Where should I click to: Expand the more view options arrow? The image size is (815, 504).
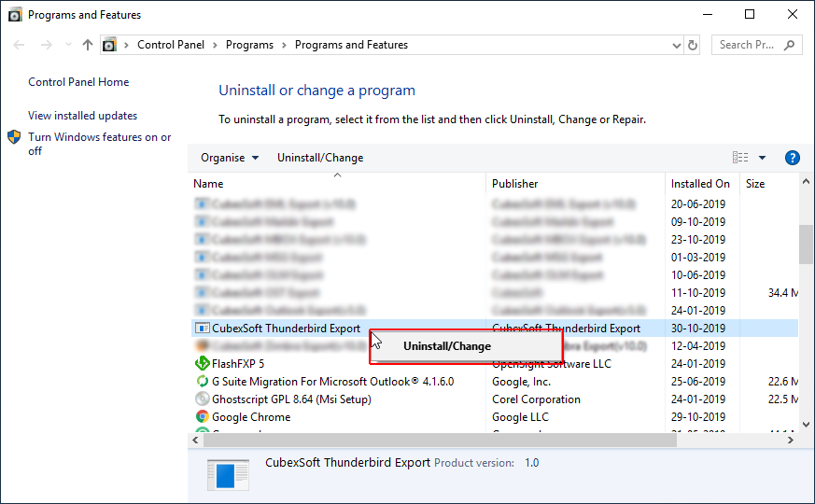[x=762, y=158]
